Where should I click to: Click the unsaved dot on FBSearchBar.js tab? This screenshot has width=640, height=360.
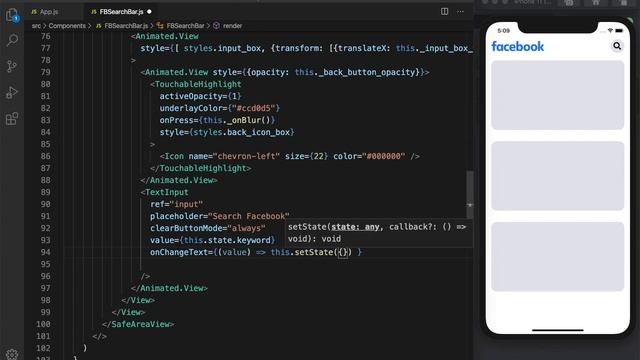pyautogui.click(x=149, y=12)
